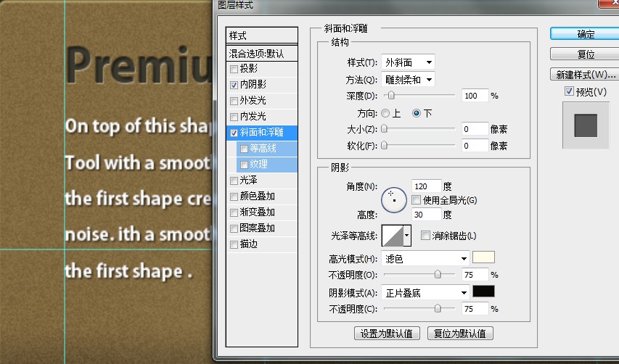Select the 下 down direction radio button
This screenshot has height=364, width=619.
pyautogui.click(x=416, y=113)
